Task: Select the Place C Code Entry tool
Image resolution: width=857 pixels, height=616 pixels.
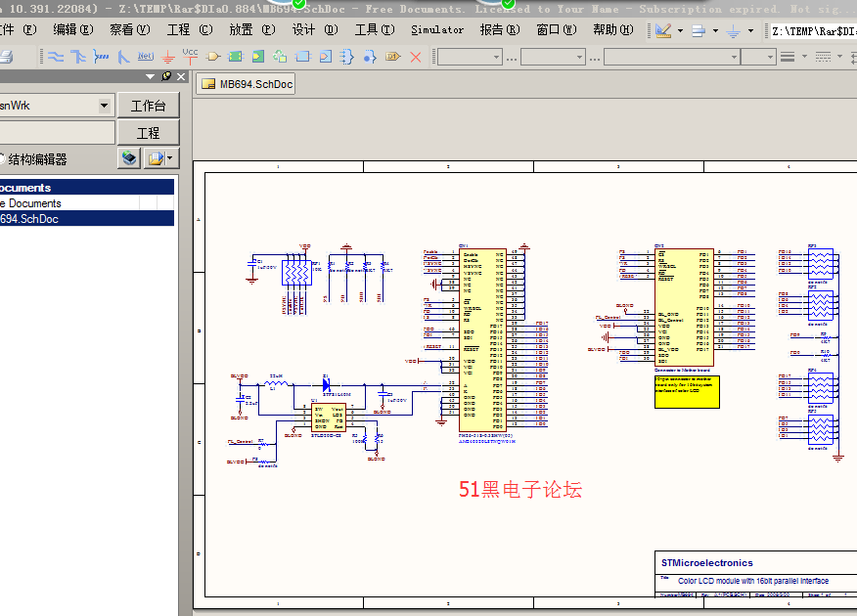Action: (325, 57)
